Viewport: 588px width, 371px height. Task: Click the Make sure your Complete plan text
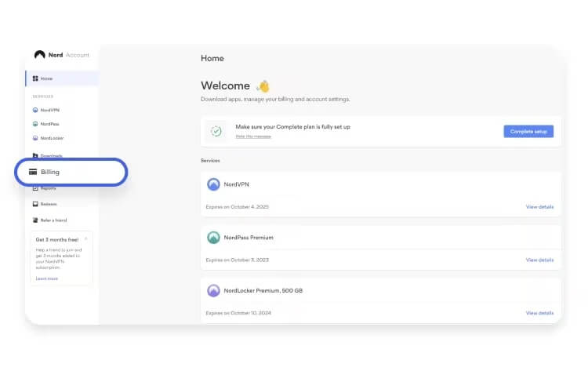(293, 127)
